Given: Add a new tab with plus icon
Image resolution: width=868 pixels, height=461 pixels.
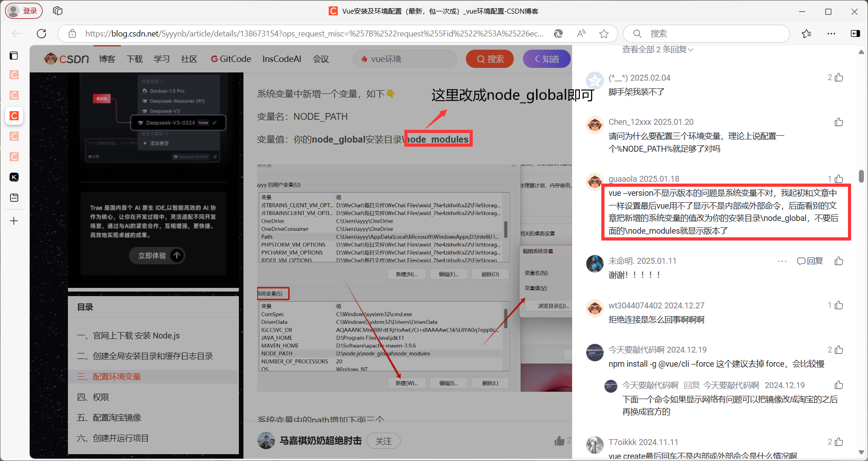Looking at the screenshot, I should tap(14, 221).
